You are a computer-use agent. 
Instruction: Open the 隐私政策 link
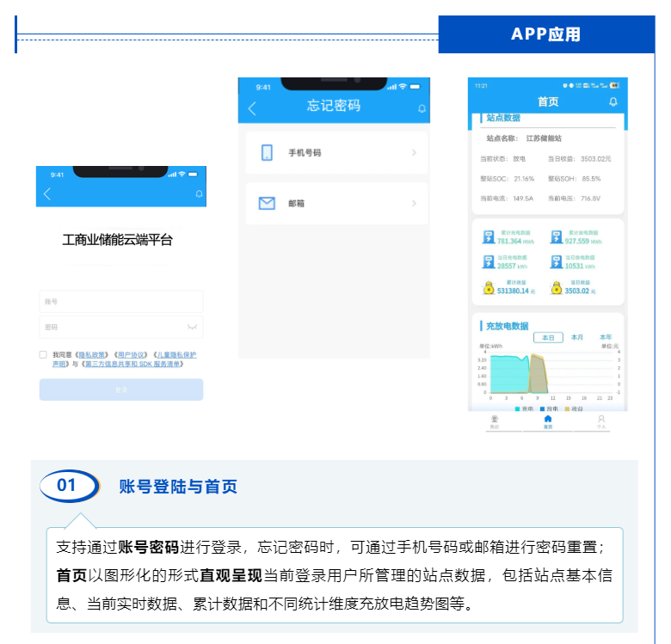click(92, 354)
